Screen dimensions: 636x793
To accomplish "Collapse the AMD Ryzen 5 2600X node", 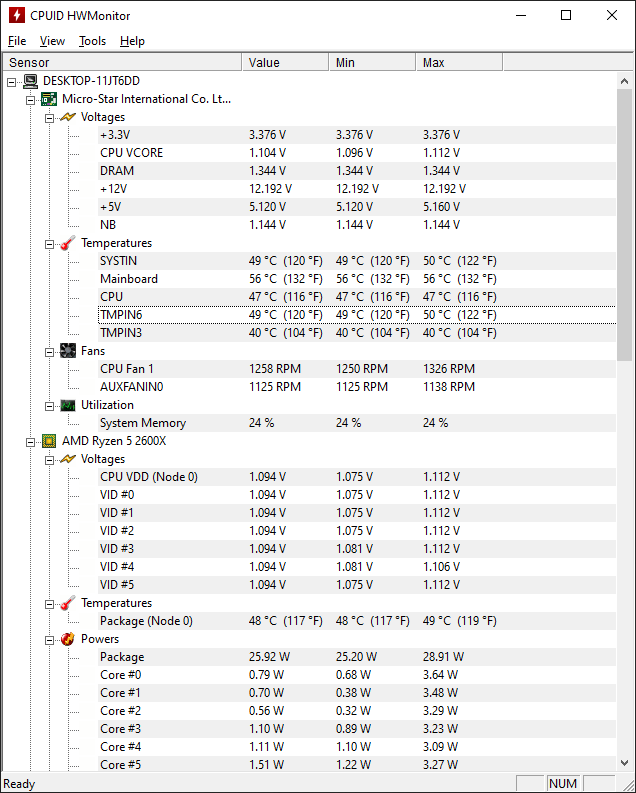I will click(x=31, y=441).
